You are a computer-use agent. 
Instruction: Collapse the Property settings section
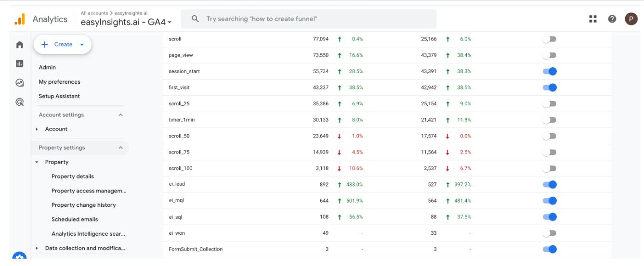coord(120,148)
